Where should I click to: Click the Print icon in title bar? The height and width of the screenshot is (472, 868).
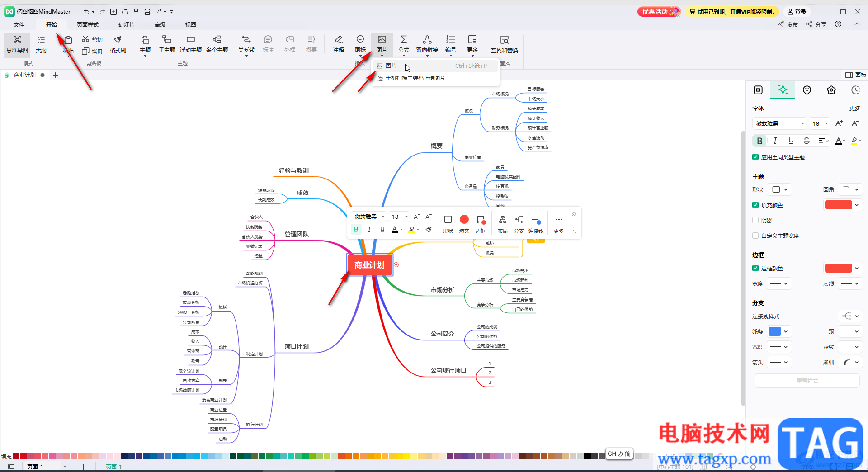click(x=147, y=12)
